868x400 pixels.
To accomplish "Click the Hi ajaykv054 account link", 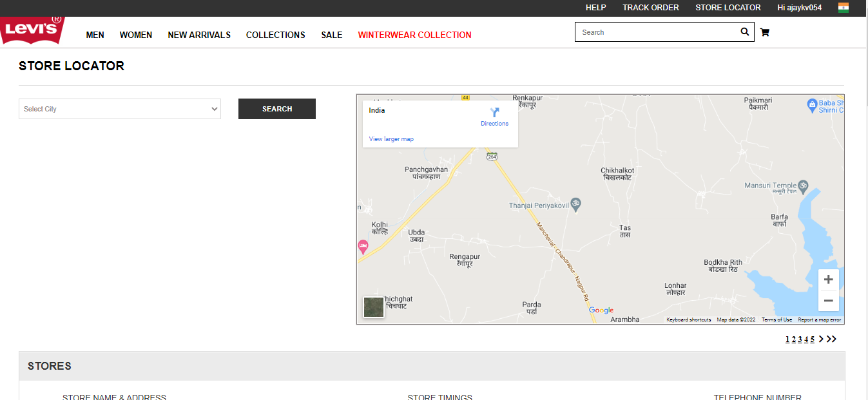I will point(800,8).
